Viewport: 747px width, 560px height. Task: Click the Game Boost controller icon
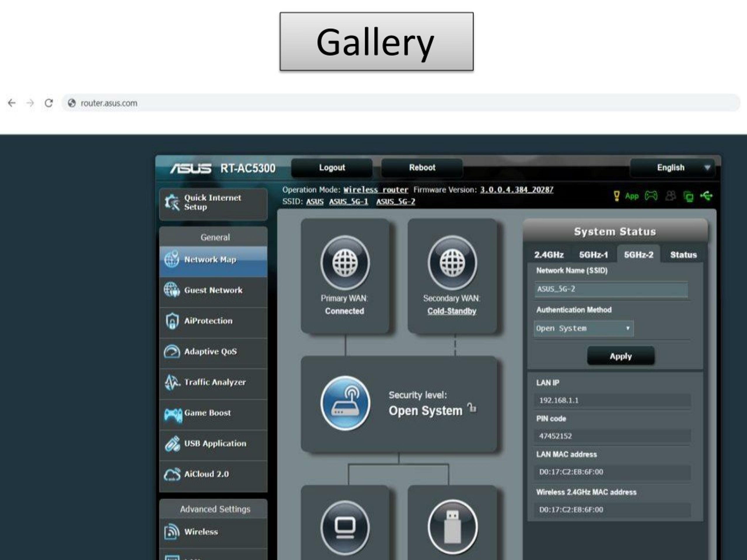pyautogui.click(x=173, y=415)
